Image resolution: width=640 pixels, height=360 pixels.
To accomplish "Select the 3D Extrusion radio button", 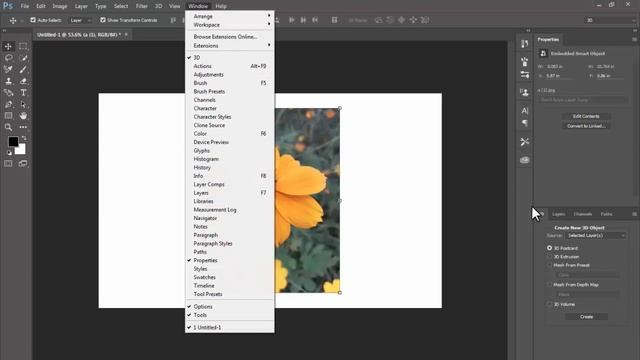I will click(549, 256).
